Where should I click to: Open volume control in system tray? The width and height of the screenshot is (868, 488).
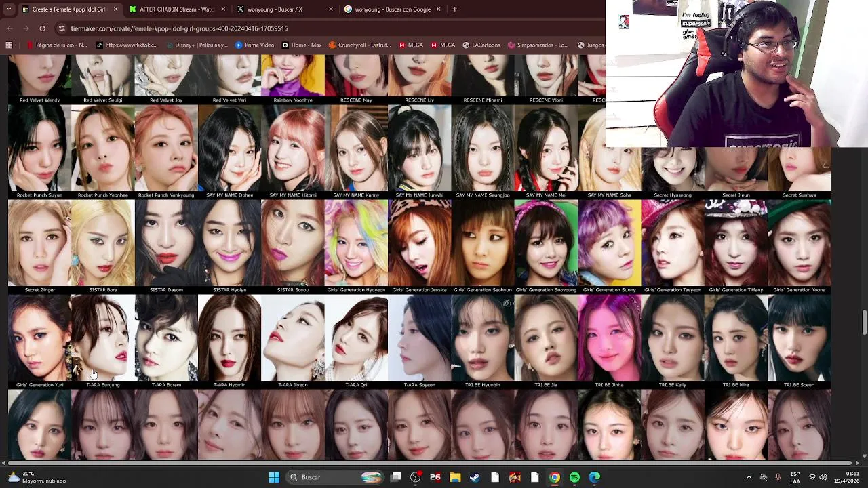(x=823, y=477)
